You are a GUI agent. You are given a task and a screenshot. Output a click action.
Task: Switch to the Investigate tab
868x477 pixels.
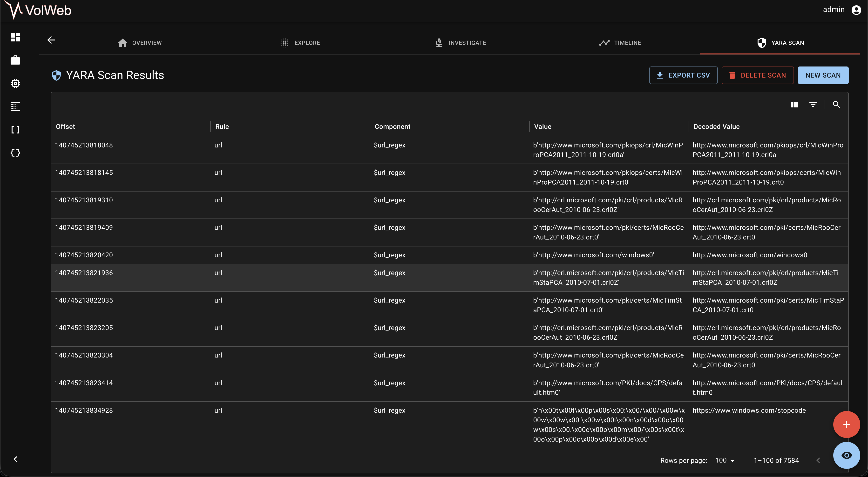coord(460,43)
